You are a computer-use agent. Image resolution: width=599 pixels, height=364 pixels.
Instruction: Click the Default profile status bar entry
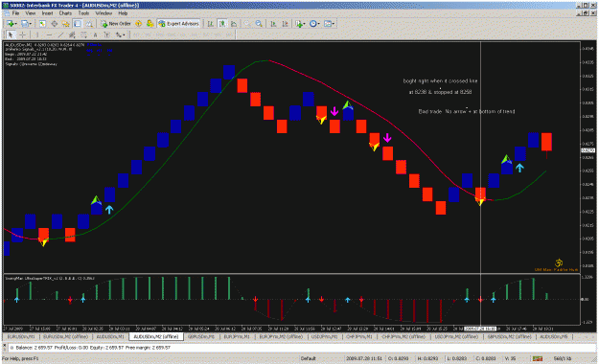309,358
